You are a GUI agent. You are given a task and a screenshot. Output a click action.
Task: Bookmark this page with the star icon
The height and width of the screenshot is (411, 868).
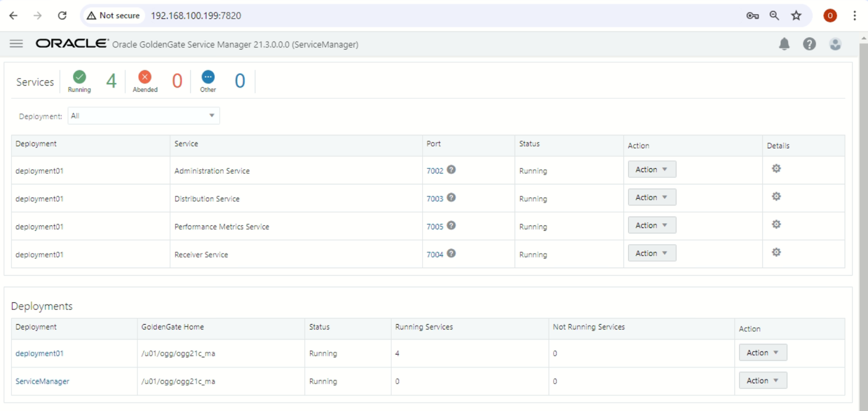pyautogui.click(x=796, y=16)
